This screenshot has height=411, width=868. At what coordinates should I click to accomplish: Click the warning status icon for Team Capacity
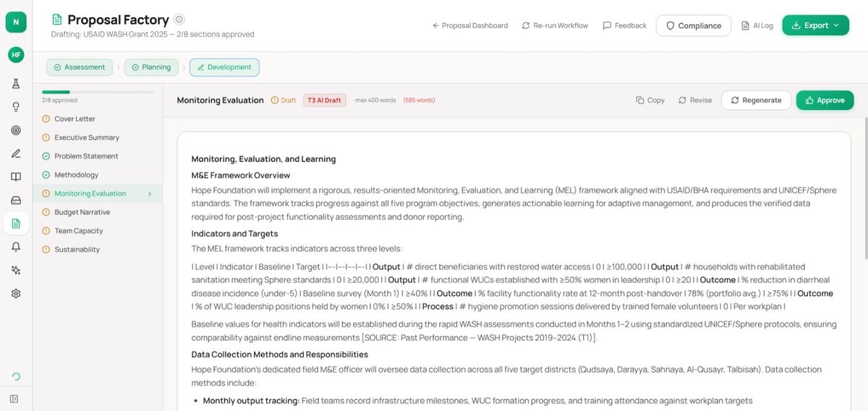click(x=46, y=231)
